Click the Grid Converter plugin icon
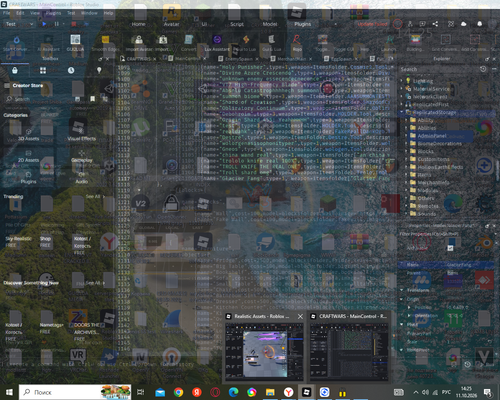 pyautogui.click(x=445, y=40)
